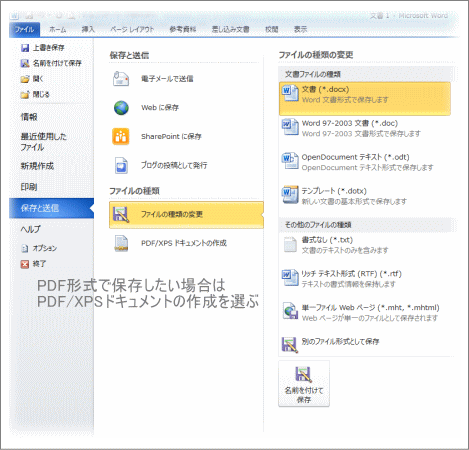Click the 名前を付けて保存 sidebar icon

click(x=25, y=63)
